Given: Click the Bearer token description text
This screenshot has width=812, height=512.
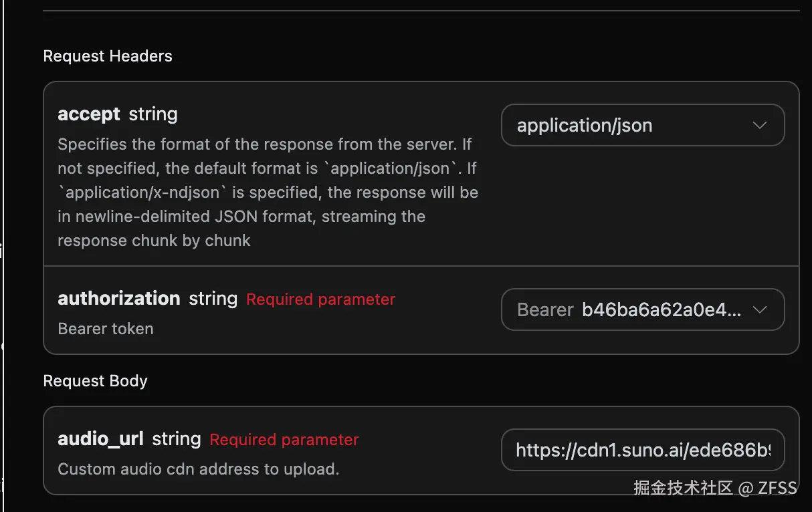Looking at the screenshot, I should click(x=106, y=329).
